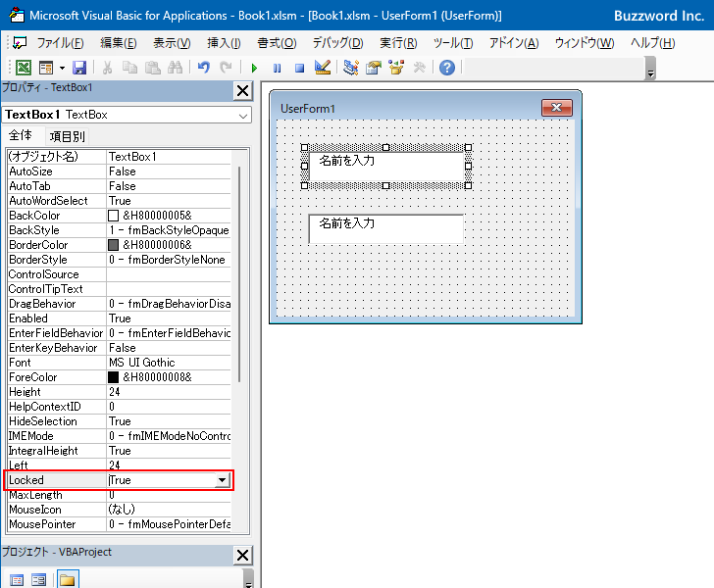Close UserForm1 with the red X button

(x=556, y=108)
